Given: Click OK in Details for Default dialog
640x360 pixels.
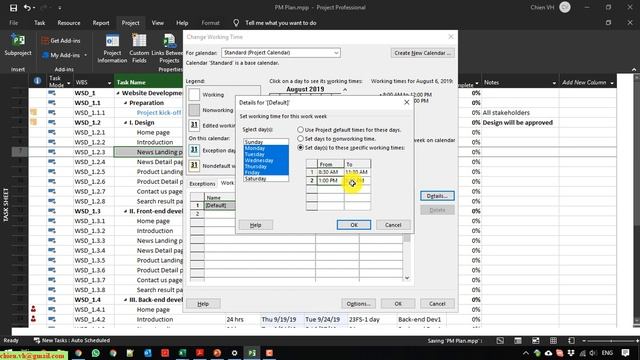Looking at the screenshot, I should [354, 225].
